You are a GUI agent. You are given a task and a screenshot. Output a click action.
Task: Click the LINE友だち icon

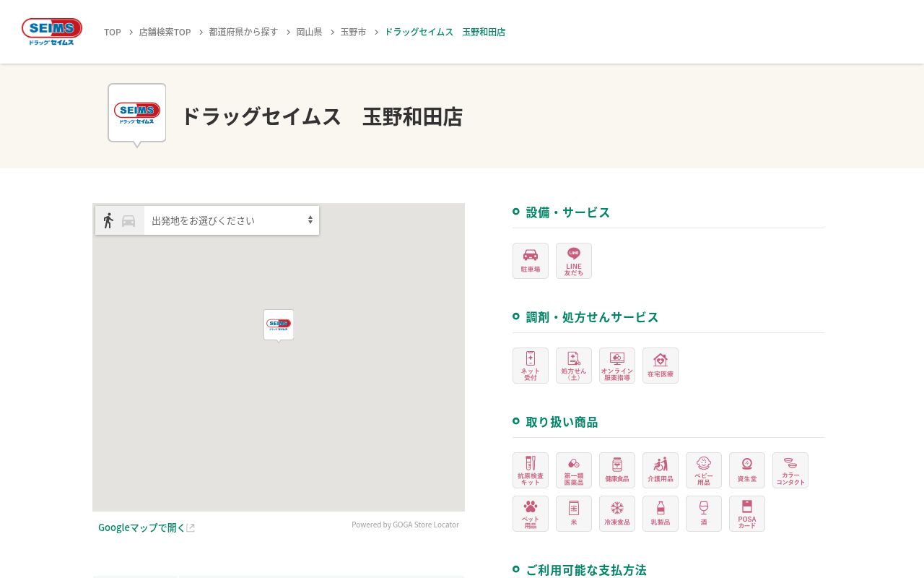click(x=574, y=261)
